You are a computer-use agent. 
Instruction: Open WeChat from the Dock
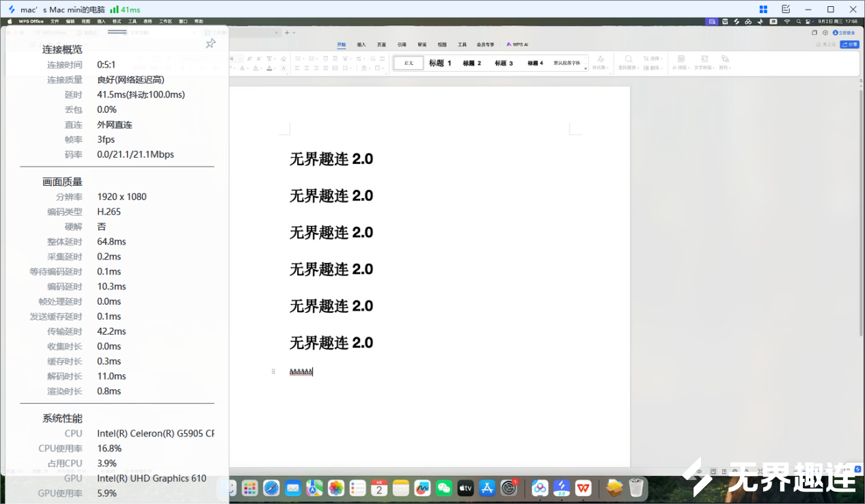click(444, 488)
